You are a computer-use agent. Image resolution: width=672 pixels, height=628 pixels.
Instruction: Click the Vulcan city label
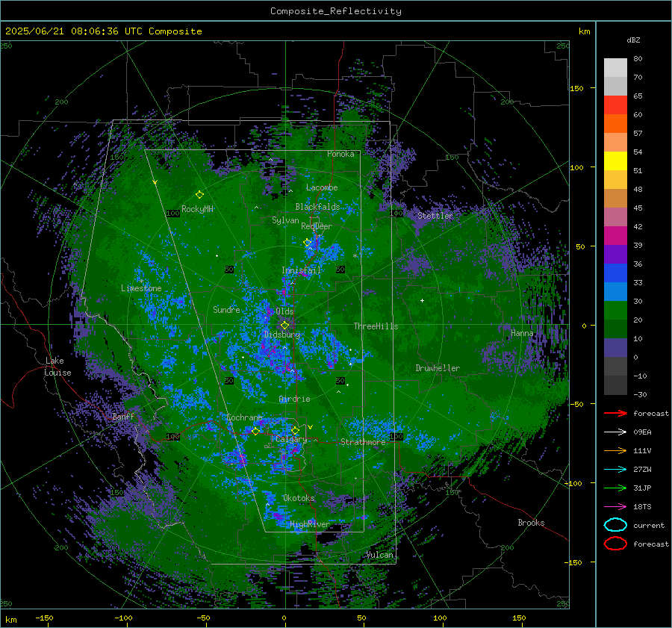click(x=380, y=555)
